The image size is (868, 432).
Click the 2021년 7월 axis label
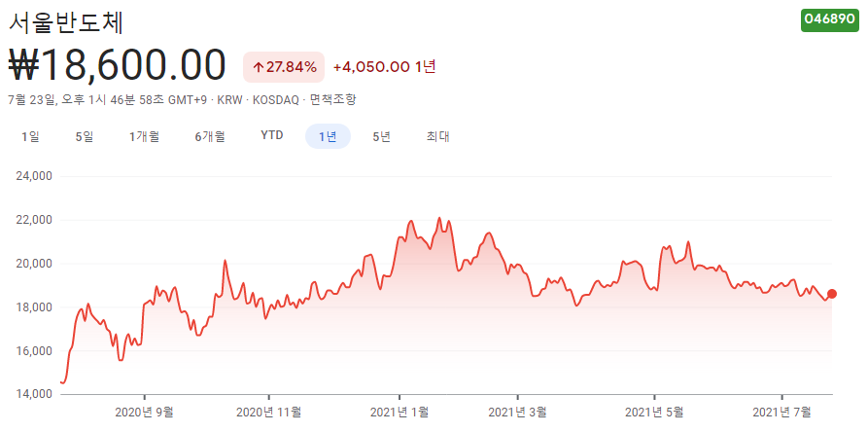[781, 412]
